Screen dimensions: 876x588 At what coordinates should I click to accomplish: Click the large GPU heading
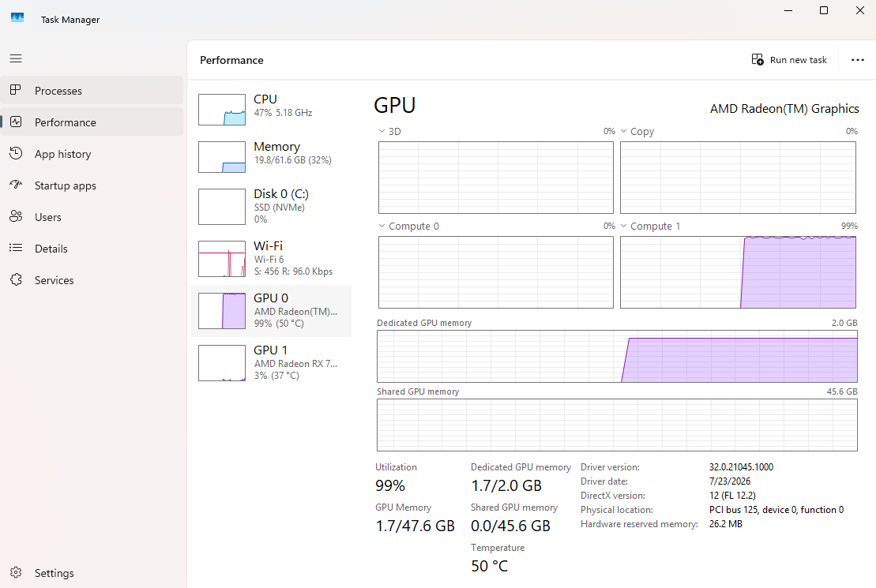point(394,106)
